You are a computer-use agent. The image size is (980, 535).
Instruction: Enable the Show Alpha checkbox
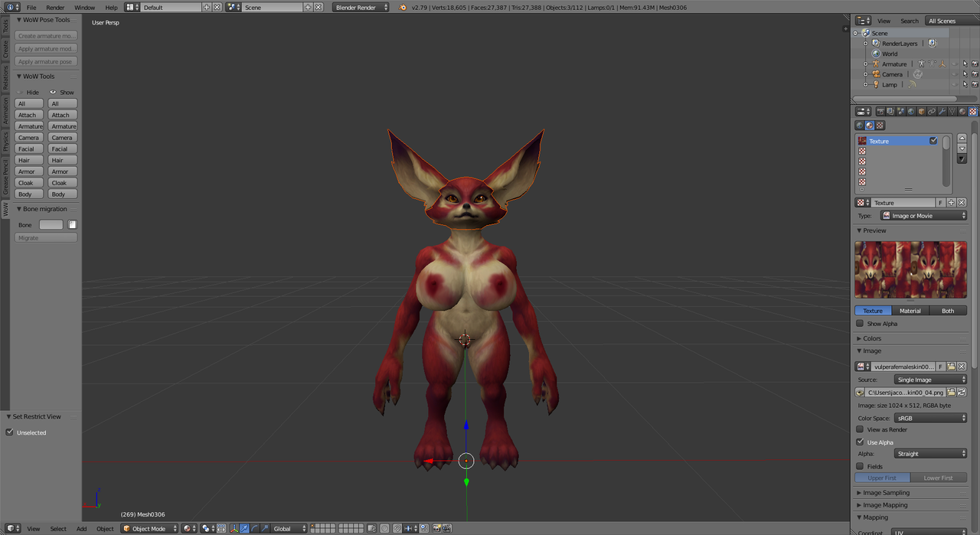(x=860, y=324)
